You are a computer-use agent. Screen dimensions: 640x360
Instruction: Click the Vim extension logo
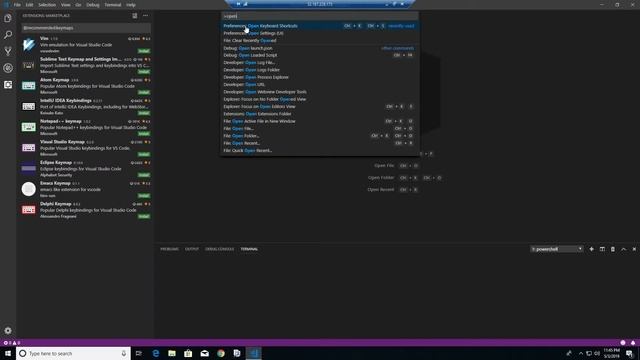29,44
